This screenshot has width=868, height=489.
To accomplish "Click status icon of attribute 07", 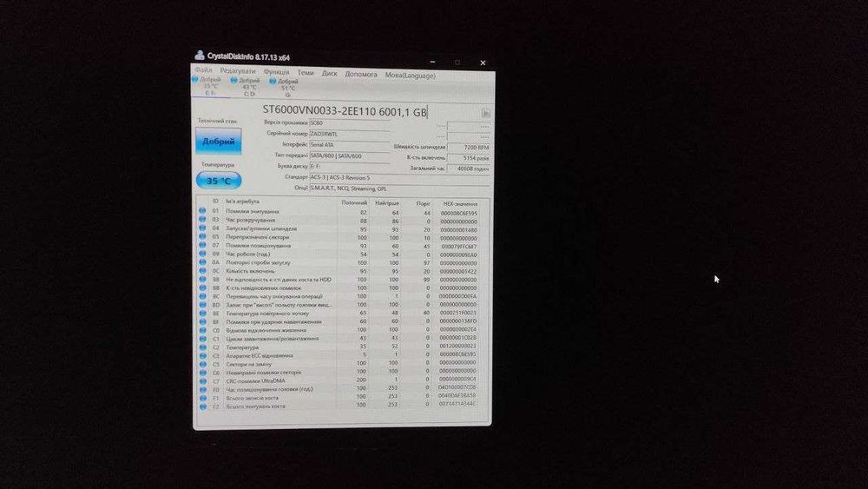I will pyautogui.click(x=202, y=245).
